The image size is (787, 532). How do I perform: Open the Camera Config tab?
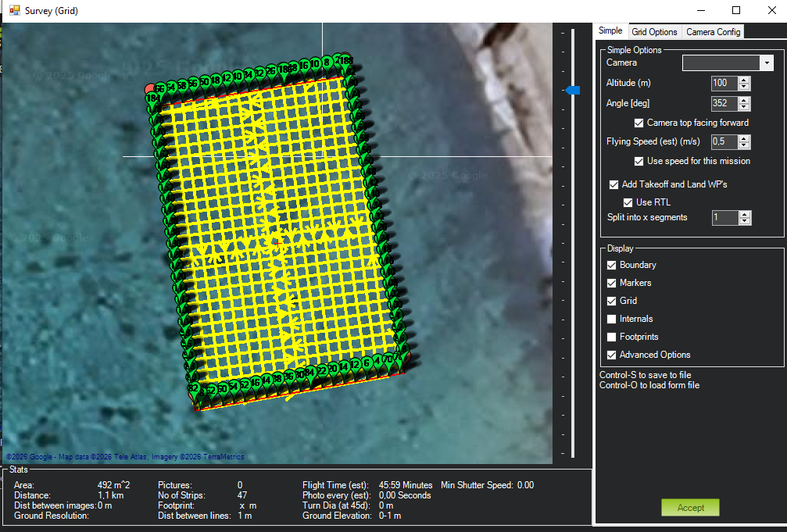coord(713,32)
